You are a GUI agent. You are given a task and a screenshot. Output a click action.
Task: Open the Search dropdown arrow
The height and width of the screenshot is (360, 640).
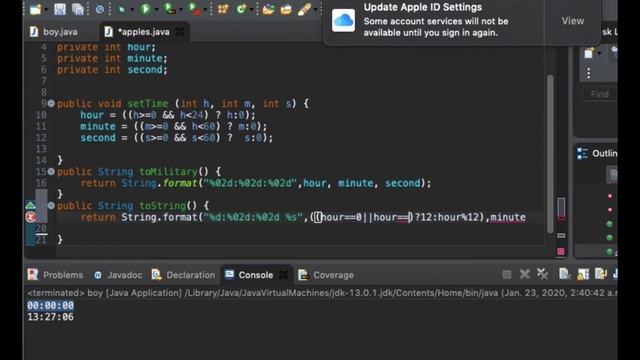pos(315,9)
